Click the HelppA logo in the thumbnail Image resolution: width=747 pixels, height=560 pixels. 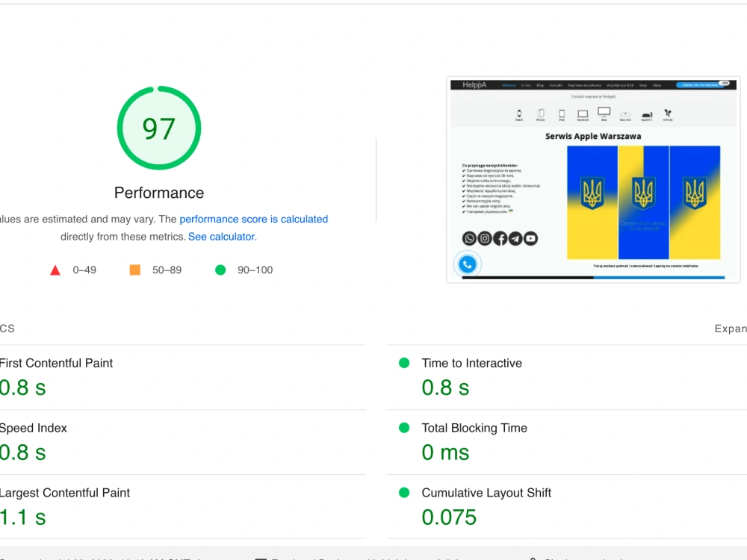click(x=474, y=85)
